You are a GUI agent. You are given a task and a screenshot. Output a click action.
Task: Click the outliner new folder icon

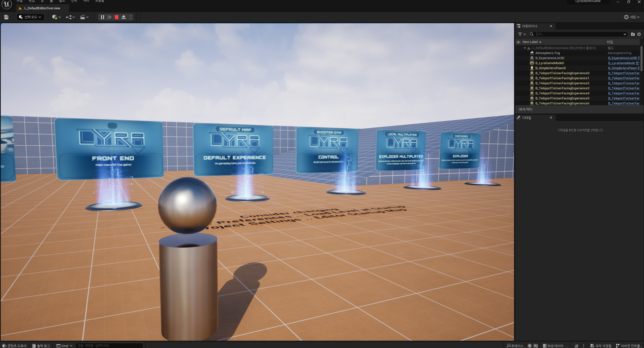(x=633, y=34)
